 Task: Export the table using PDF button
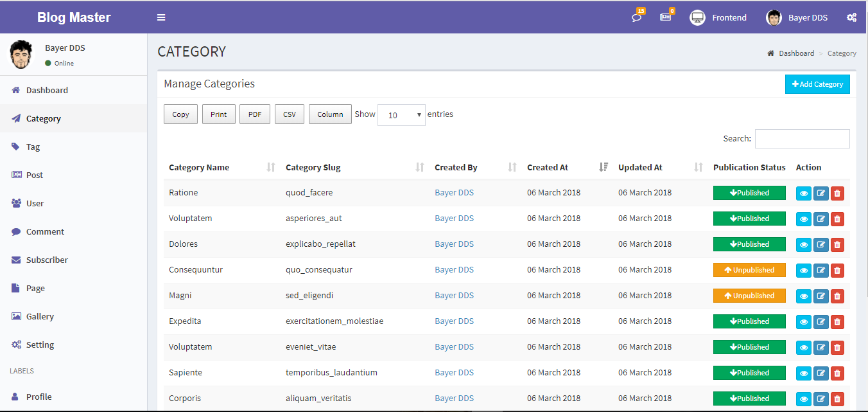point(255,114)
